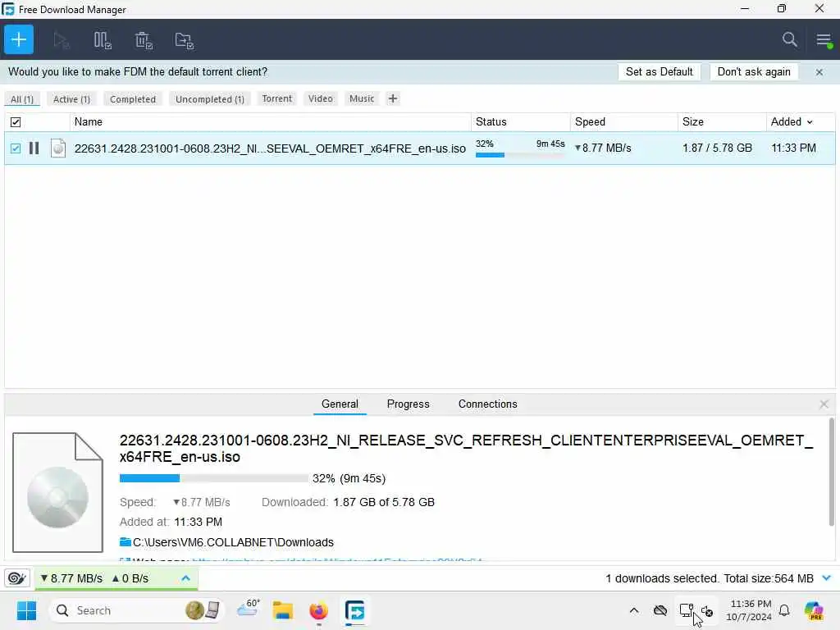840x630 pixels.
Task: Click the details panel vertical scrollbar
Action: pyautogui.click(x=831, y=472)
